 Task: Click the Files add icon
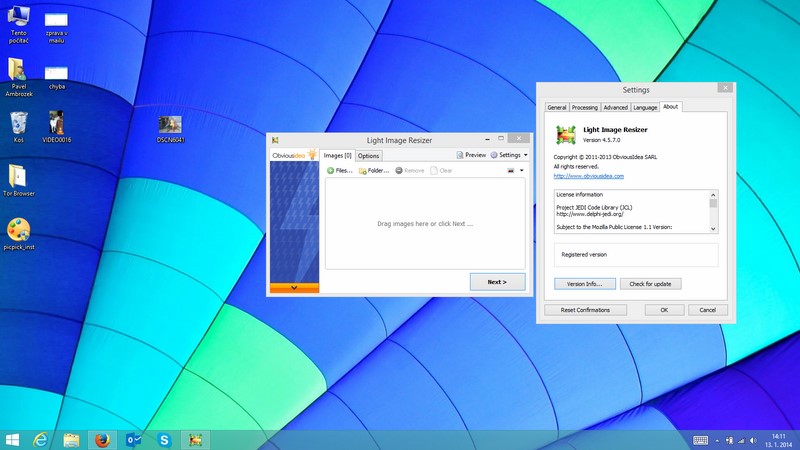[331, 171]
